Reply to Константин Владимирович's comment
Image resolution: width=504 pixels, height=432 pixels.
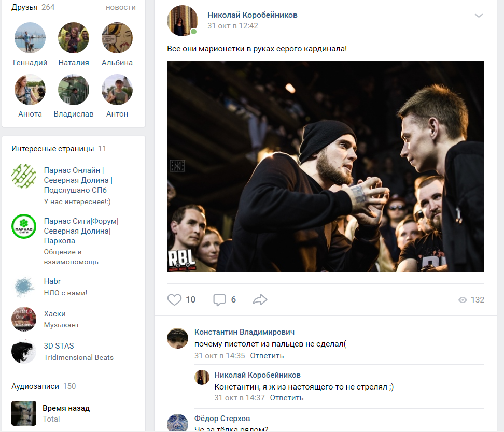(x=267, y=356)
